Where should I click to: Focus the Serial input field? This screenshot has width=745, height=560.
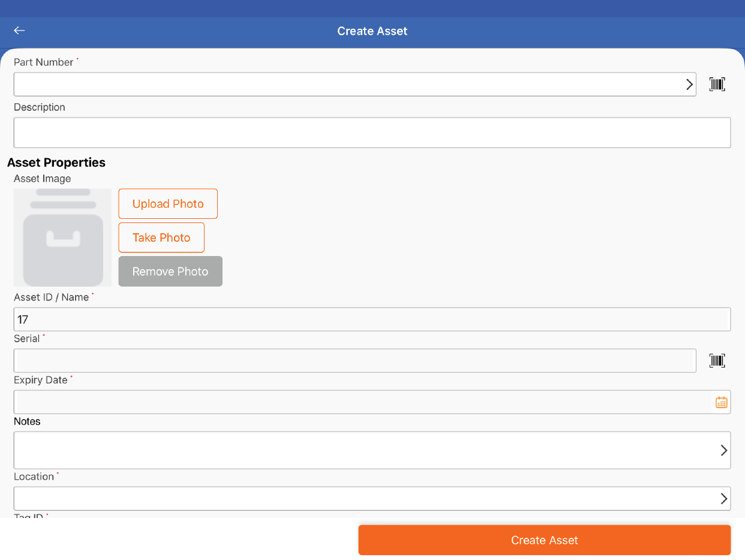tap(354, 361)
